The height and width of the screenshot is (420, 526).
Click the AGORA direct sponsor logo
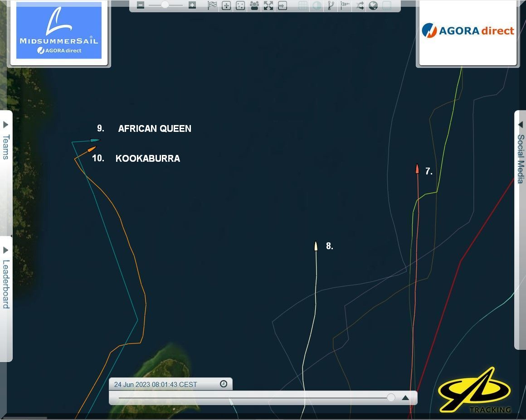[468, 31]
